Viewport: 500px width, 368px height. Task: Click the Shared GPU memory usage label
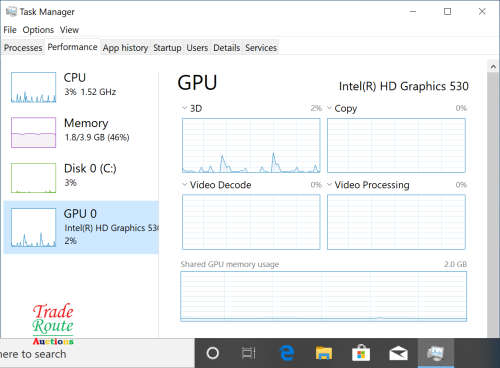pyautogui.click(x=230, y=265)
